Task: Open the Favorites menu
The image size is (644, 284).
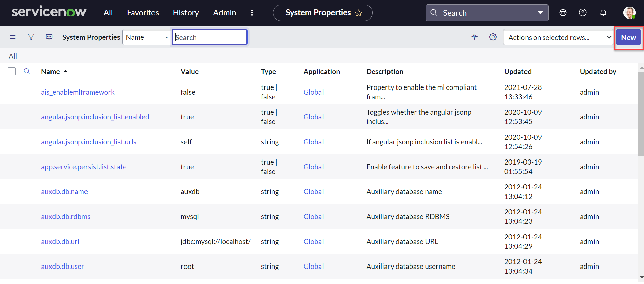Action: (x=143, y=13)
